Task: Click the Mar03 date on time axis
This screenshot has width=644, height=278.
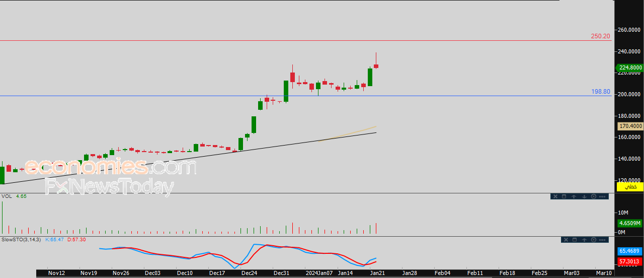Action: [572, 273]
